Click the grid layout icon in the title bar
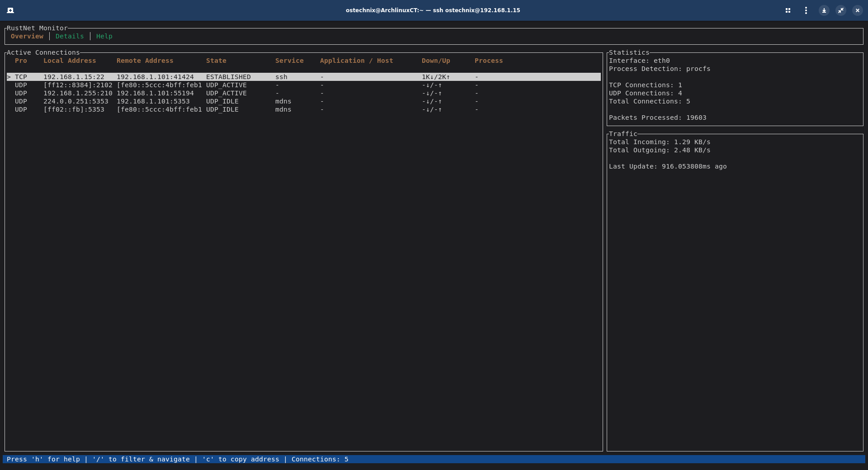Image resolution: width=868 pixels, height=470 pixels. pos(788,10)
